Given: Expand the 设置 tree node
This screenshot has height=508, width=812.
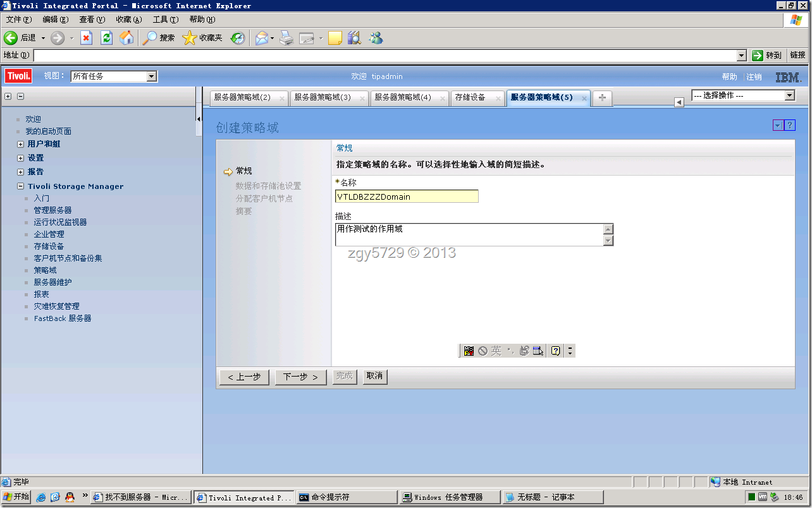Looking at the screenshot, I should tap(21, 158).
